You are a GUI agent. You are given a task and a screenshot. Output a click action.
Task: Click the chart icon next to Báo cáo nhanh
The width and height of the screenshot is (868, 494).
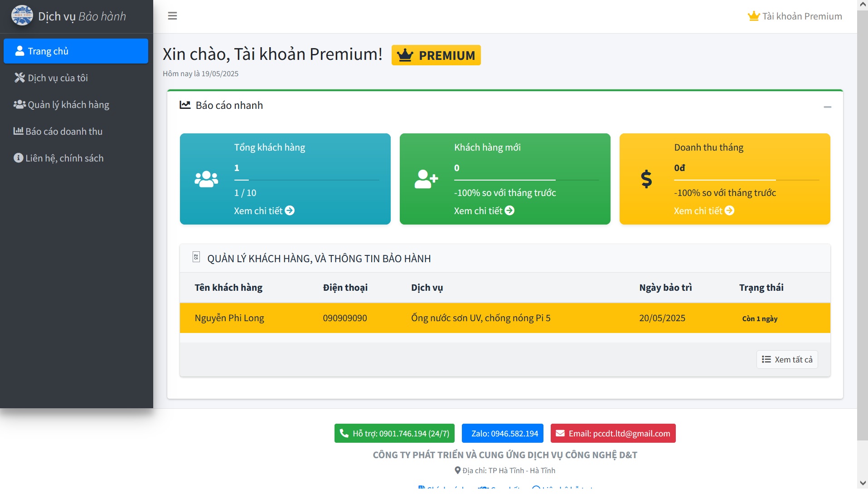185,105
